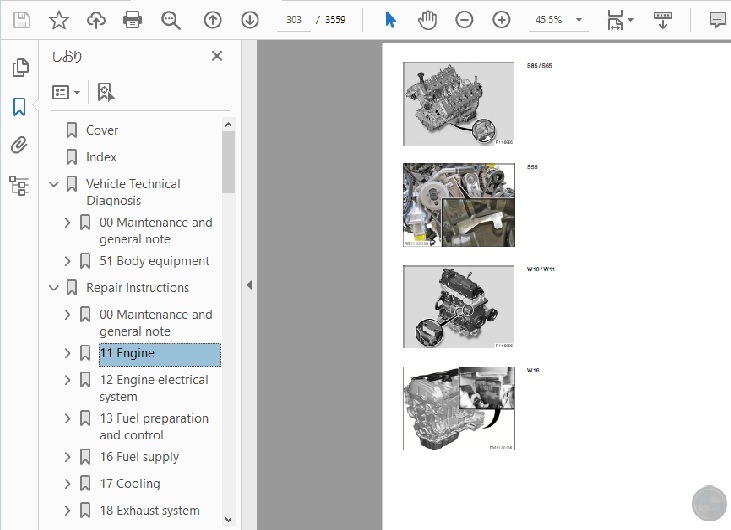Go to previous page arrow
The height and width of the screenshot is (530, 731).
pos(213,20)
